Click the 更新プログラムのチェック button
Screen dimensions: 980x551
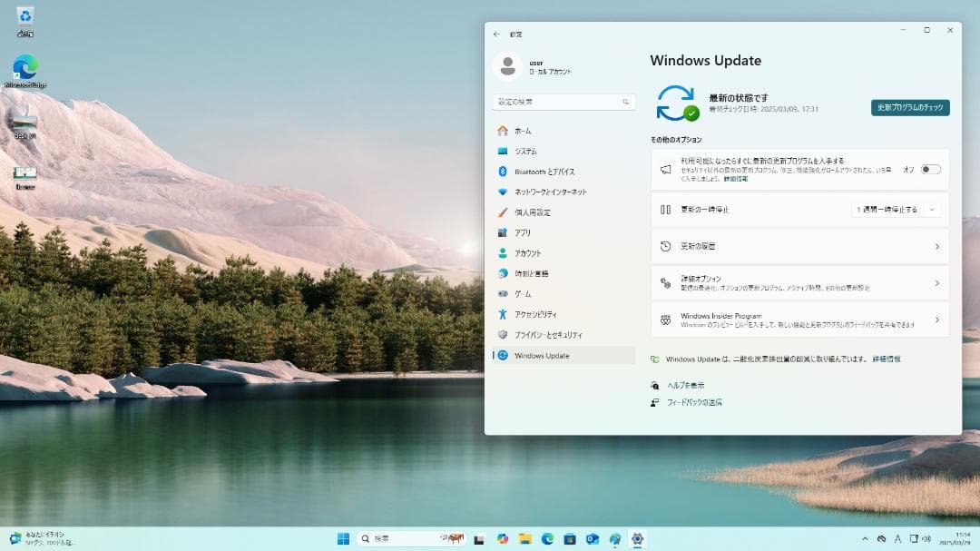point(908,107)
